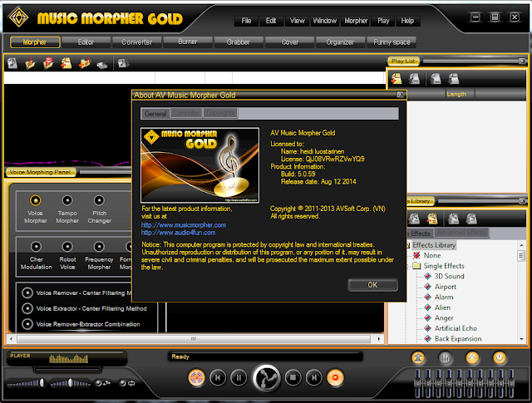Click the orange circular morpher button left of previous-track
This screenshot has width=532, height=403.
click(196, 377)
